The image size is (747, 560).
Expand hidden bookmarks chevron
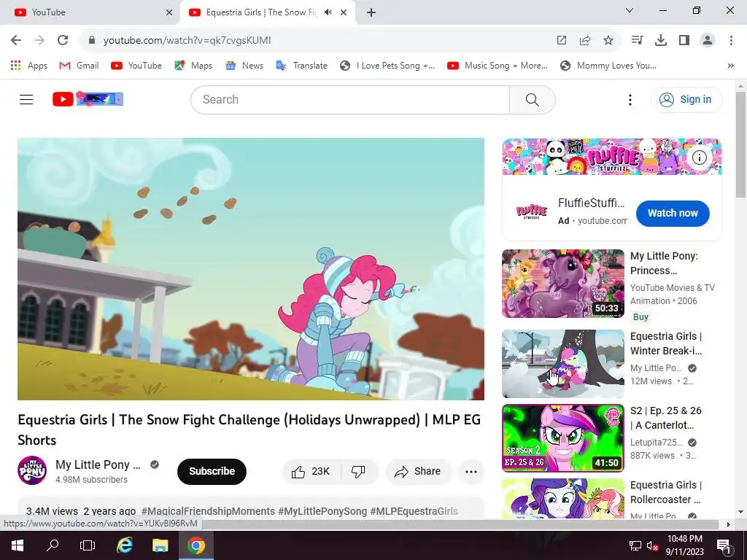pyautogui.click(x=731, y=66)
